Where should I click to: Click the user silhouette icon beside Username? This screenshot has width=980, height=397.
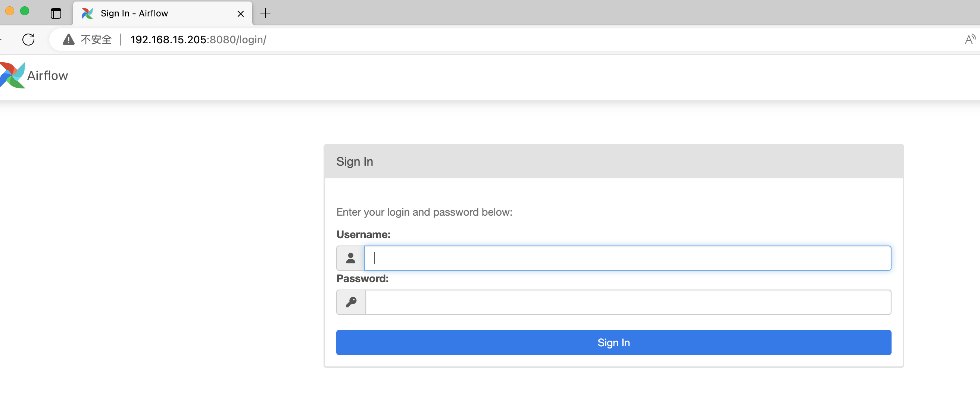350,258
